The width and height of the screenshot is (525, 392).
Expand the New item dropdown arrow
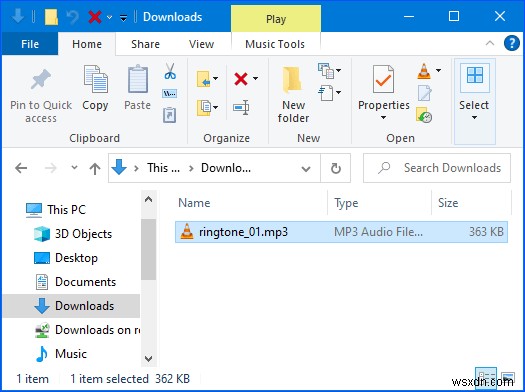click(339, 70)
